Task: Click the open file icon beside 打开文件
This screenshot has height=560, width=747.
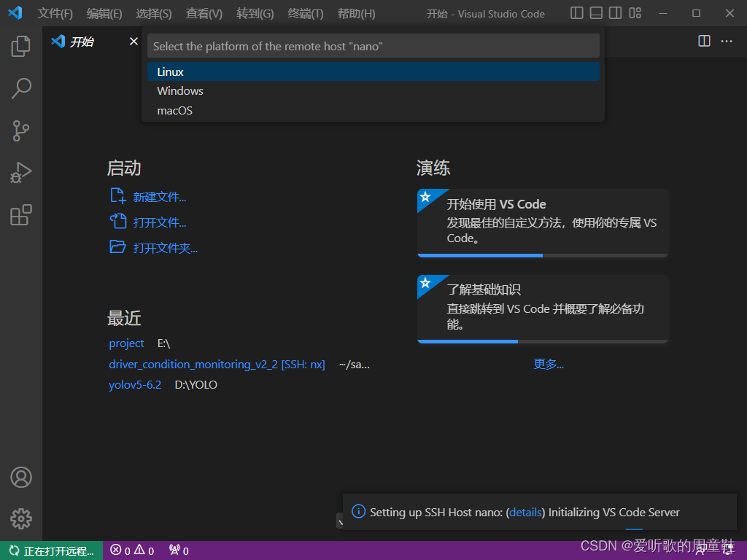Action: point(118,222)
